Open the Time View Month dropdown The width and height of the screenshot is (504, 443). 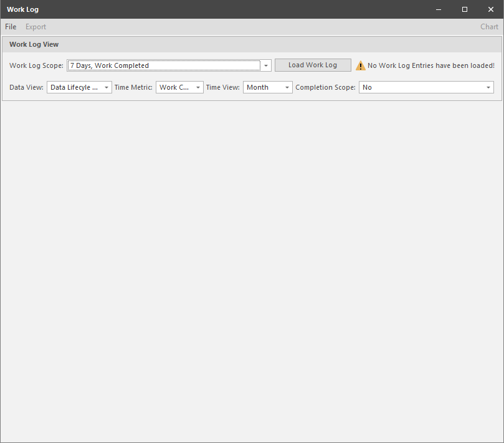click(268, 87)
